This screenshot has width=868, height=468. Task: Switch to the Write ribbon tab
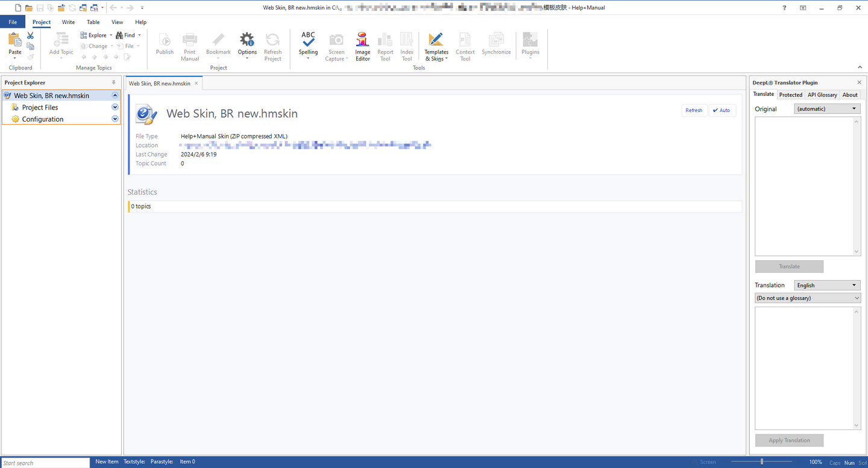pyautogui.click(x=68, y=22)
